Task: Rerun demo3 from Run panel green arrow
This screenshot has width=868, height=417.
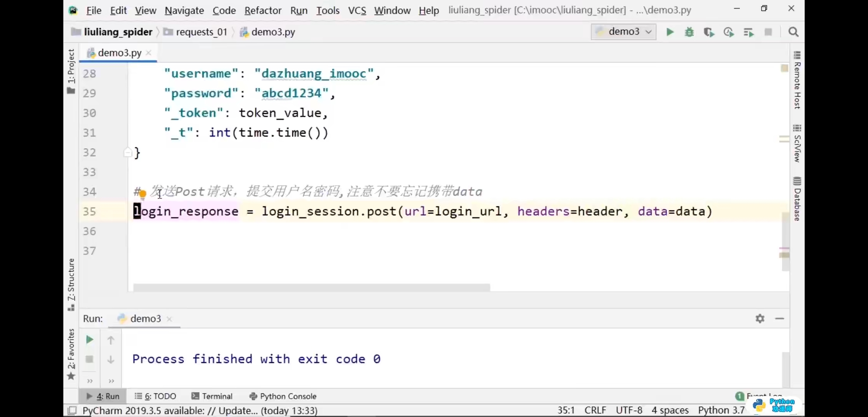Action: (x=90, y=340)
